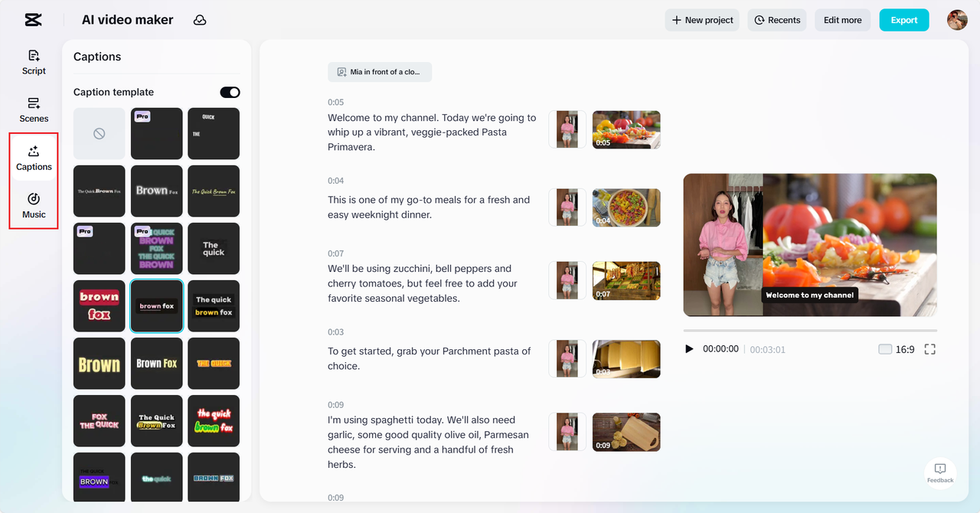980x513 pixels.
Task: Select the purple 'BROWN' caption template
Action: (100, 477)
